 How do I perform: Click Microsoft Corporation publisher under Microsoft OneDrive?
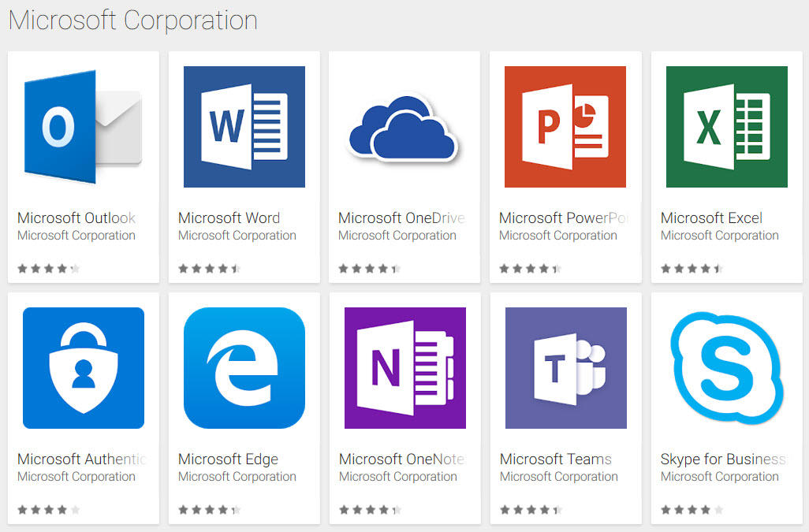tap(397, 236)
